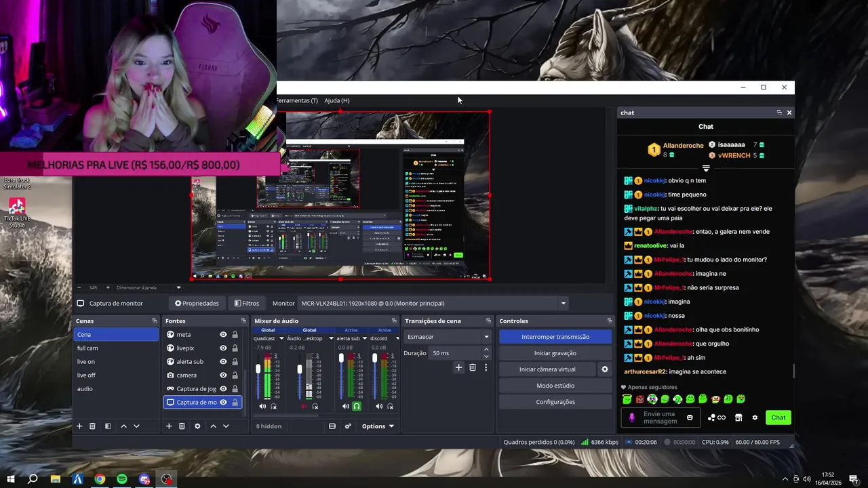
Task: Click discord volume fader handle
Action: point(374,358)
